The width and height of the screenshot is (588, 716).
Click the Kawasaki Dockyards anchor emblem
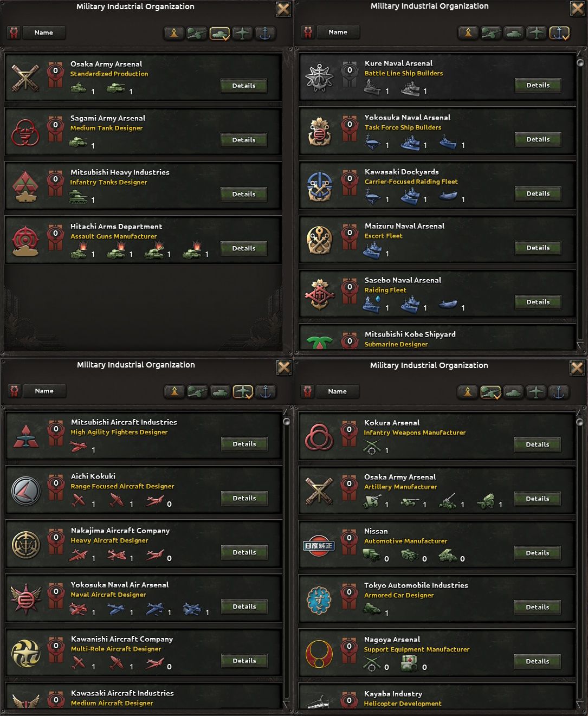320,186
